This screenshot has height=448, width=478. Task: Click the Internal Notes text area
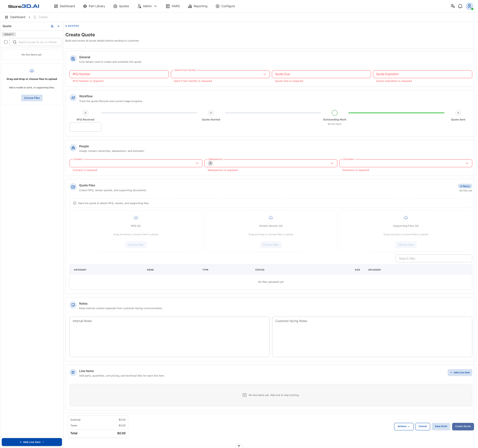[x=170, y=337]
